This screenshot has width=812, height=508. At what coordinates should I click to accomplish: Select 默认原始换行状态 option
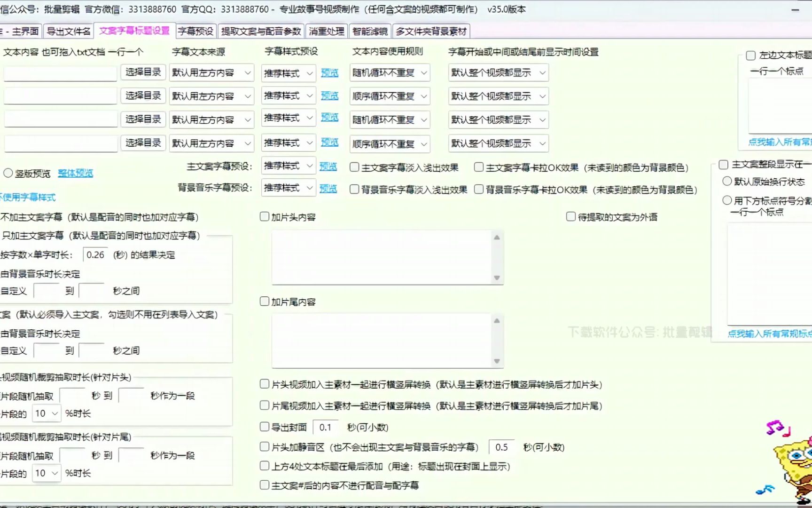pyautogui.click(x=726, y=181)
